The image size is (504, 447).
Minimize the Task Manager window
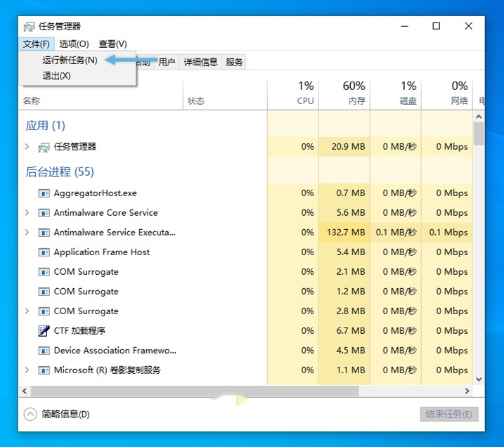pyautogui.click(x=405, y=26)
